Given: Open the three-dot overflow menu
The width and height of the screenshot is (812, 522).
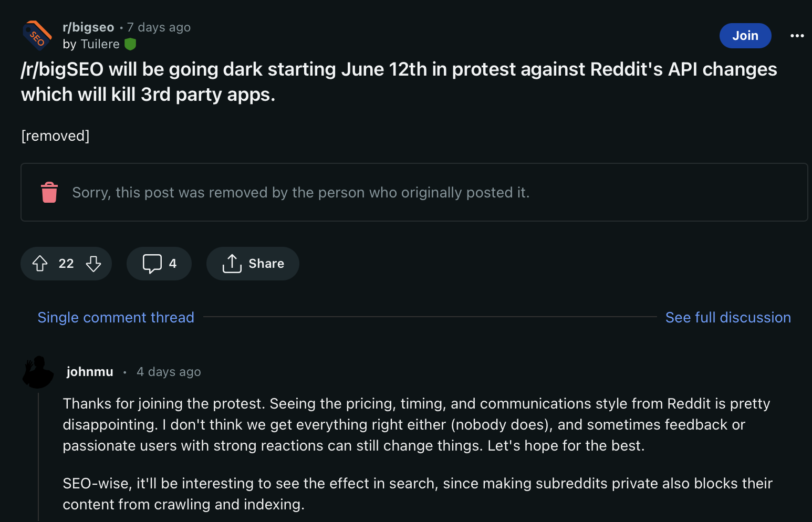Looking at the screenshot, I should point(797,36).
